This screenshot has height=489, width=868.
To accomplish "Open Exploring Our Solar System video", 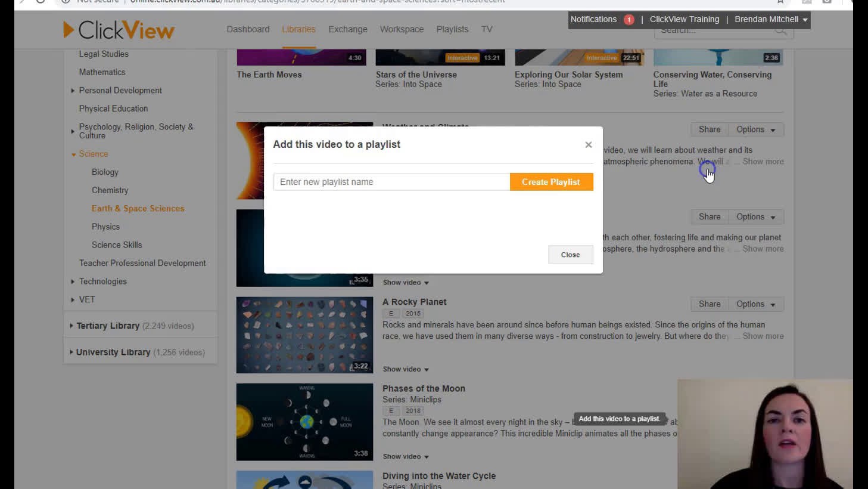I will [x=569, y=75].
